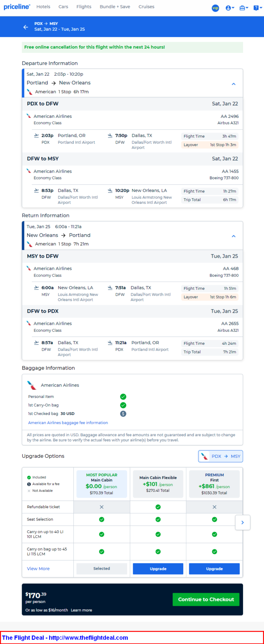Open the help question mark icon

(x=257, y=8)
